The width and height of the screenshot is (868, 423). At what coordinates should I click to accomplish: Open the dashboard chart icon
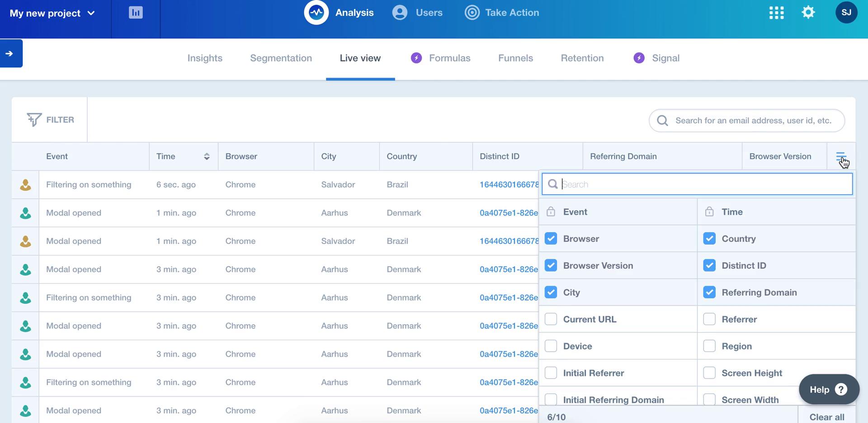click(x=136, y=13)
